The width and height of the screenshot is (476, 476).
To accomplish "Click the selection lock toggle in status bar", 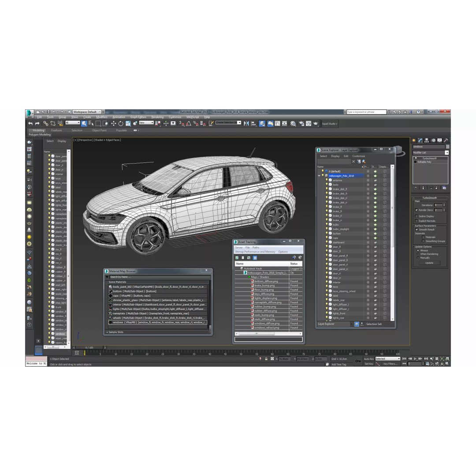I will [x=266, y=359].
